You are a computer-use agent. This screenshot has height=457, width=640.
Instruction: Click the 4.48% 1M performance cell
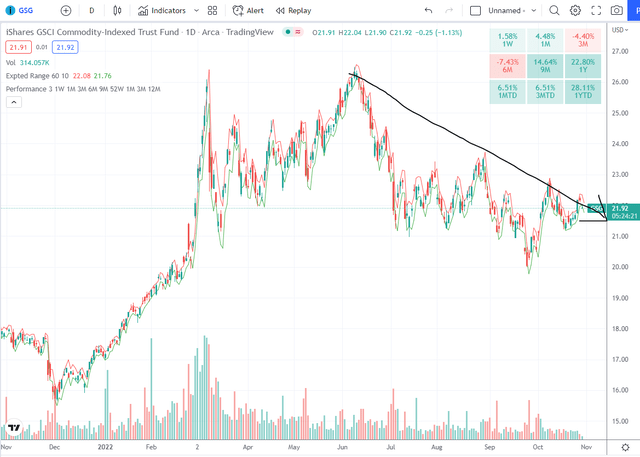pyautogui.click(x=545, y=40)
